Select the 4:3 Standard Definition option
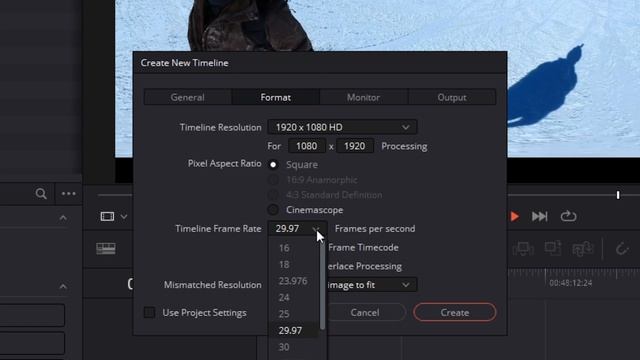640x360 pixels. tap(273, 195)
